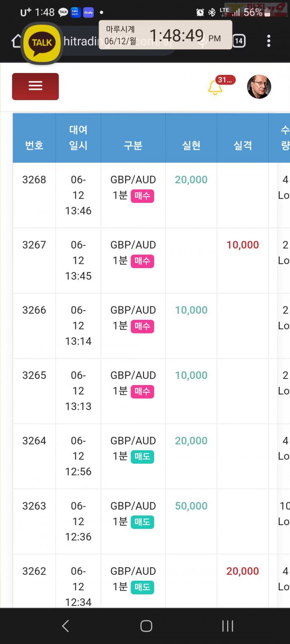The width and height of the screenshot is (290, 644).
Task: Select the 대여일시 column header
Action: tap(78, 138)
